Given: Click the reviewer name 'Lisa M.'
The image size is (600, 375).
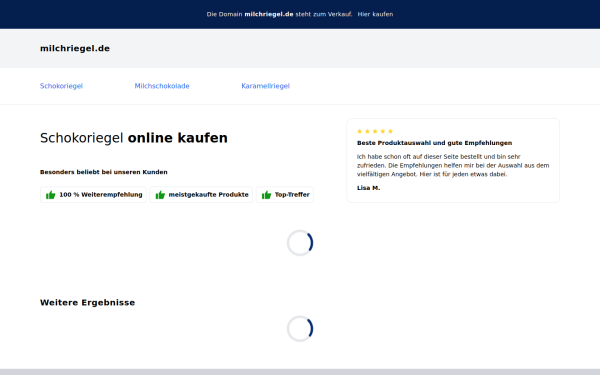Looking at the screenshot, I should (368, 188).
